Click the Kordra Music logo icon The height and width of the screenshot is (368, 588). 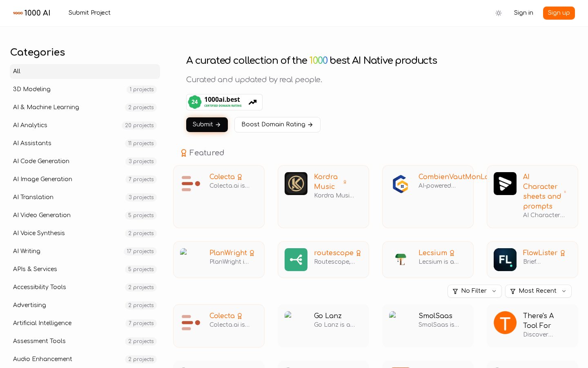click(x=296, y=184)
